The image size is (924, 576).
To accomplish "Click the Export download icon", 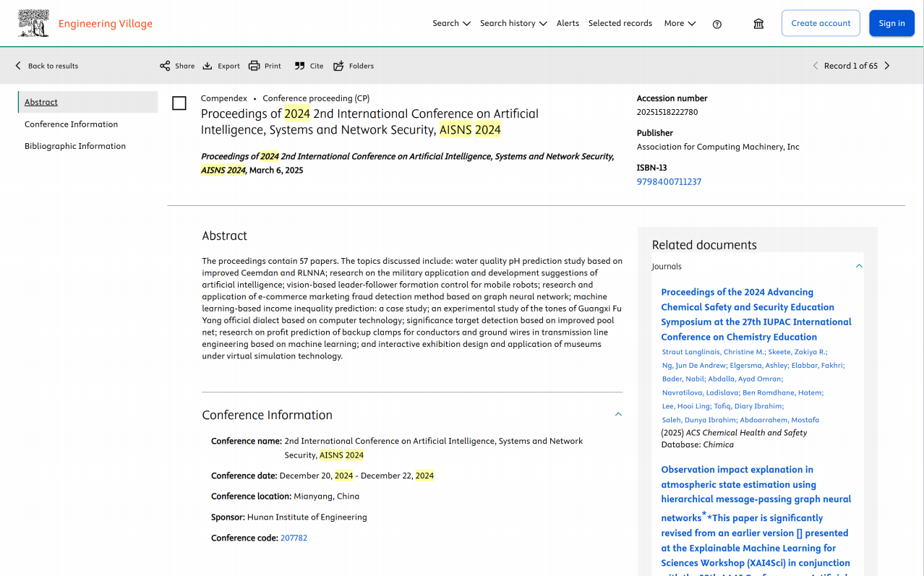I will (208, 66).
